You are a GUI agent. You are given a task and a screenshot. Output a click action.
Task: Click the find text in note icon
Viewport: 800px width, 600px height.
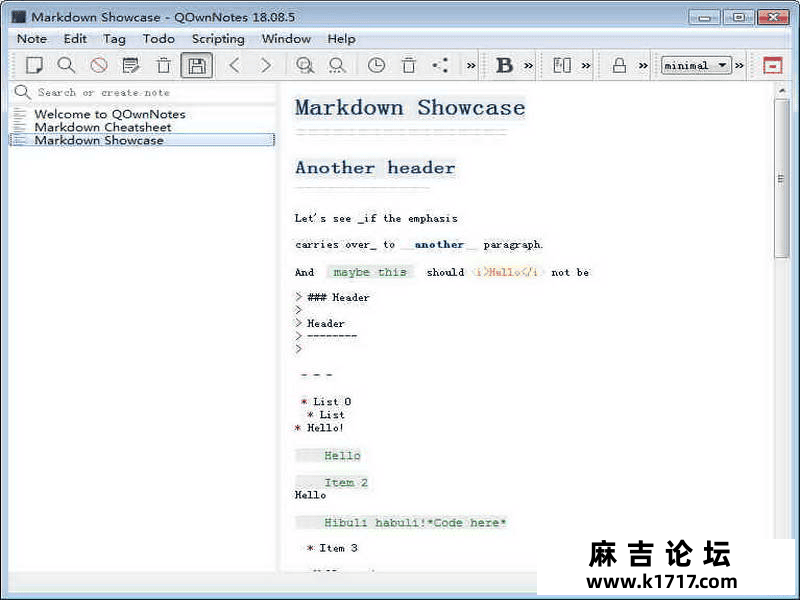click(x=305, y=65)
